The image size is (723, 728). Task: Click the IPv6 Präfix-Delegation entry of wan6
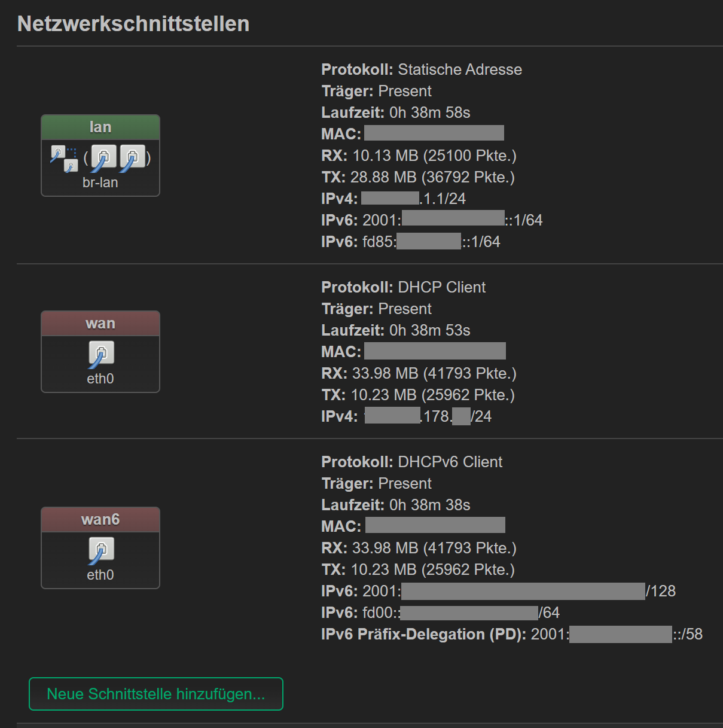[511, 634]
